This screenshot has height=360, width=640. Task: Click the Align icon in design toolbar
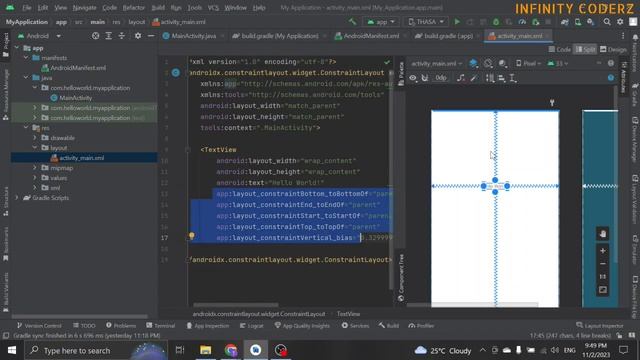click(x=501, y=78)
